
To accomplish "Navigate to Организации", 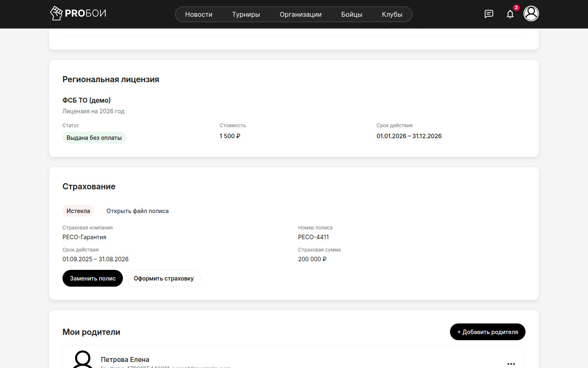I will click(301, 14).
